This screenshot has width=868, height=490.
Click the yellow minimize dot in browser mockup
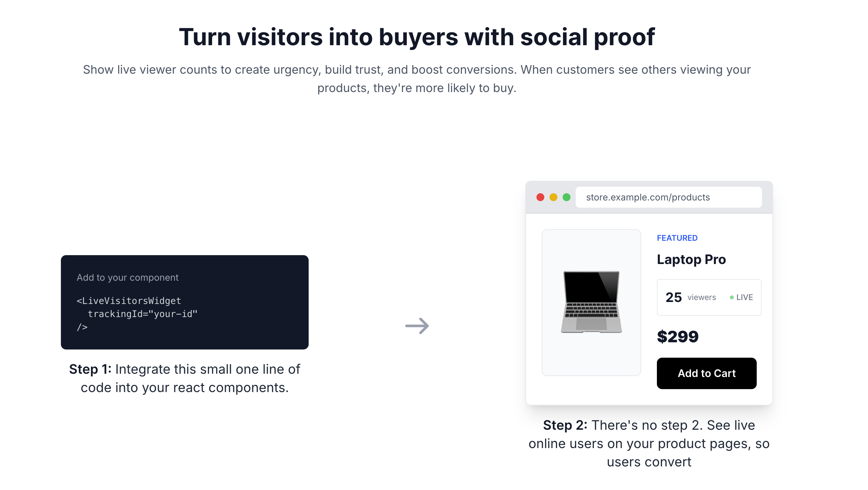(553, 197)
